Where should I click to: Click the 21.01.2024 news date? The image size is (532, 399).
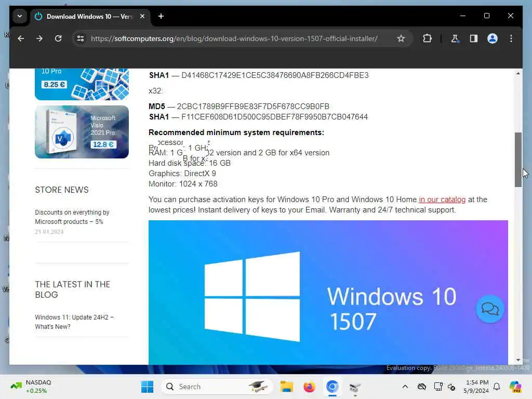point(49,232)
